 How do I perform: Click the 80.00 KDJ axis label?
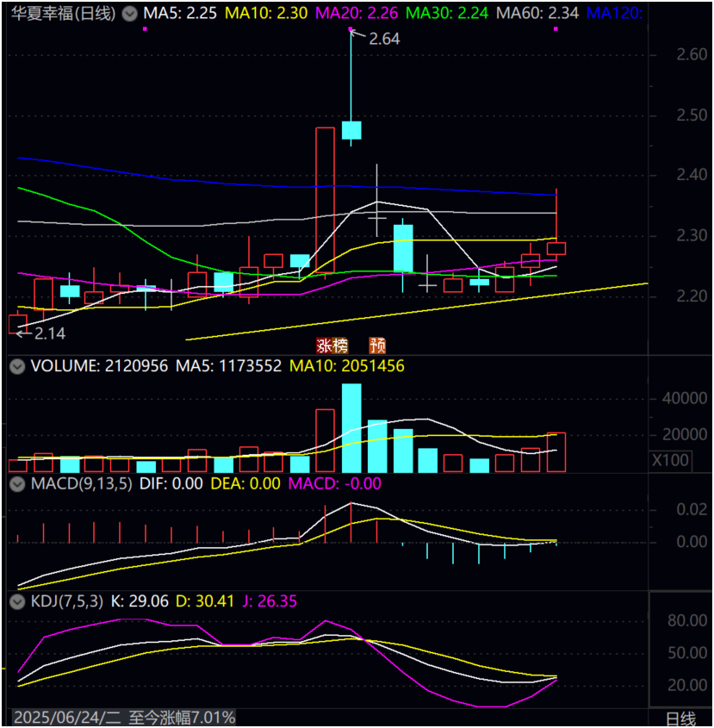click(x=687, y=621)
